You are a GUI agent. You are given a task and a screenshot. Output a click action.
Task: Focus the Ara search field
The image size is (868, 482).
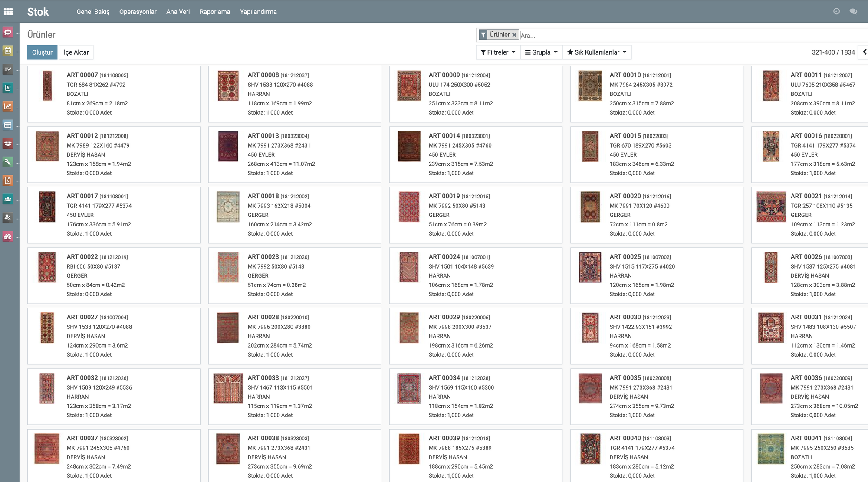coord(693,36)
